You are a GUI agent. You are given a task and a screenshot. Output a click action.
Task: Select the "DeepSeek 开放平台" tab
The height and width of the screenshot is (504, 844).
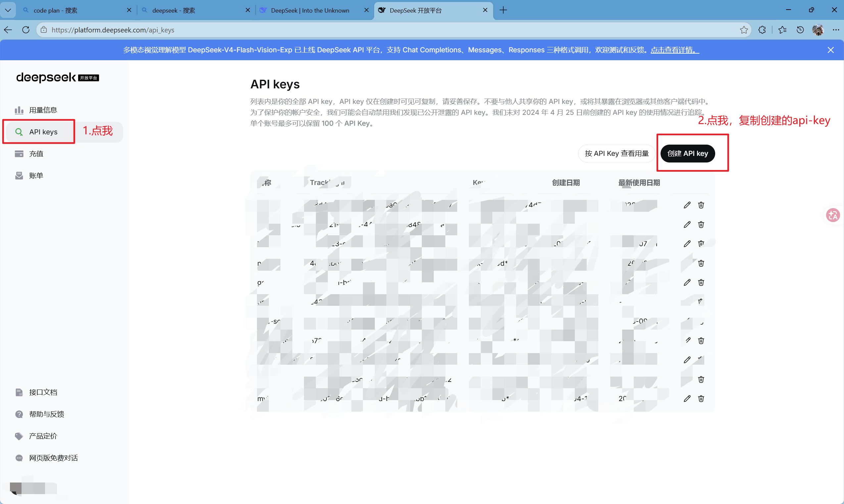[433, 10]
